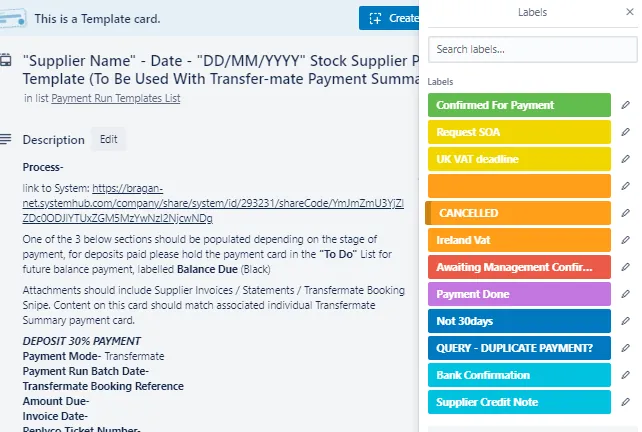The image size is (642, 432).
Task: Click the 'Transfermate Booking Reference' line
Action: pyautogui.click(x=103, y=386)
